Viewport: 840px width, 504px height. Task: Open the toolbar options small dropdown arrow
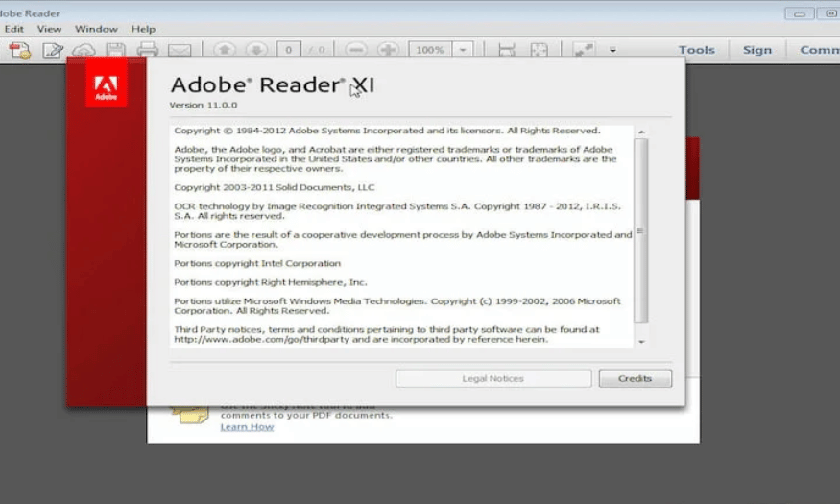612,50
